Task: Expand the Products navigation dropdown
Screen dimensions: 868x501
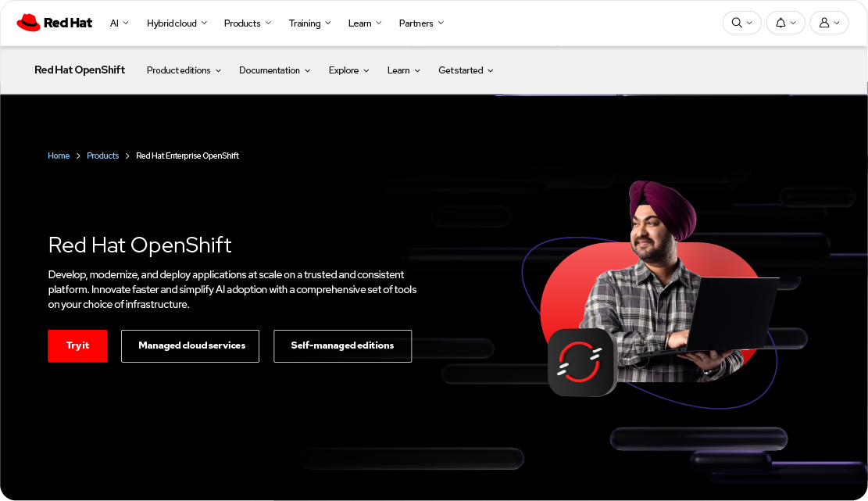Action: (247, 23)
